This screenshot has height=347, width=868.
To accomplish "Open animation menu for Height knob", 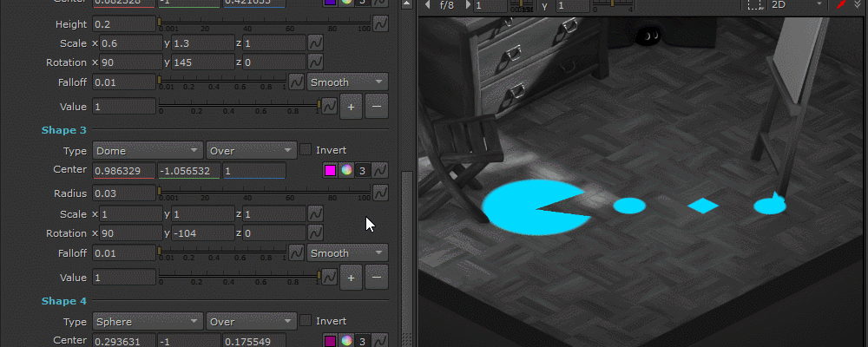I will click(380, 23).
